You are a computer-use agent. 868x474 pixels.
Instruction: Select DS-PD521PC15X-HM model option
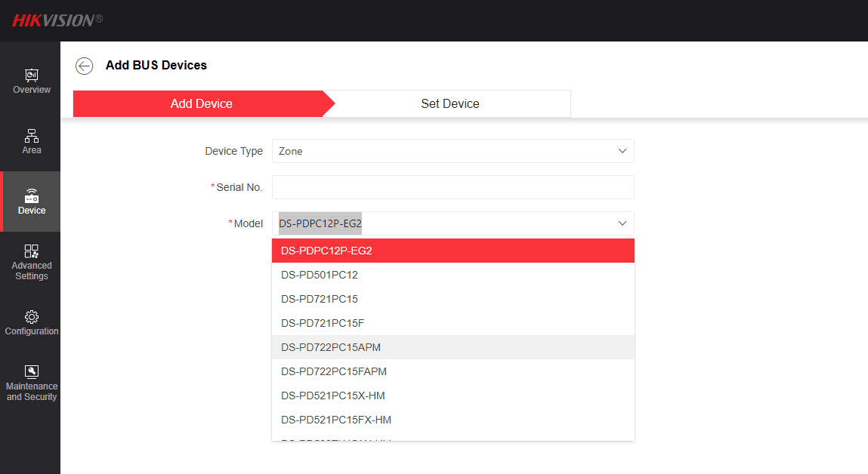[453, 396]
